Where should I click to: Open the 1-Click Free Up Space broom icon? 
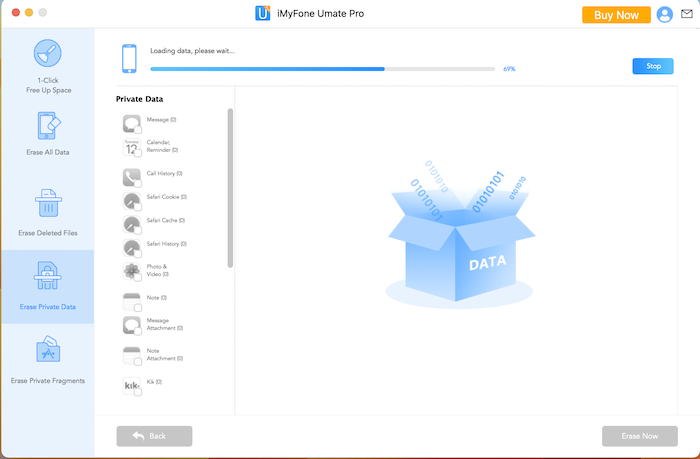[47, 53]
